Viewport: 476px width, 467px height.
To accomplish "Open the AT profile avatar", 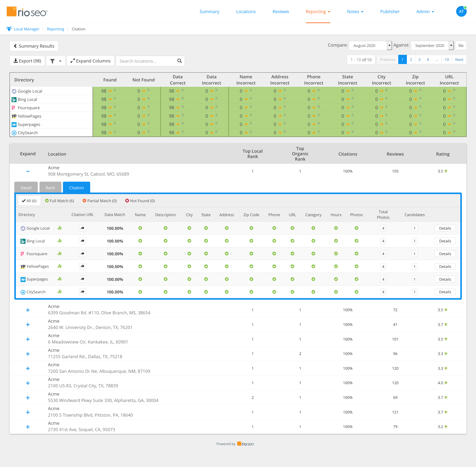I will 461,11.
